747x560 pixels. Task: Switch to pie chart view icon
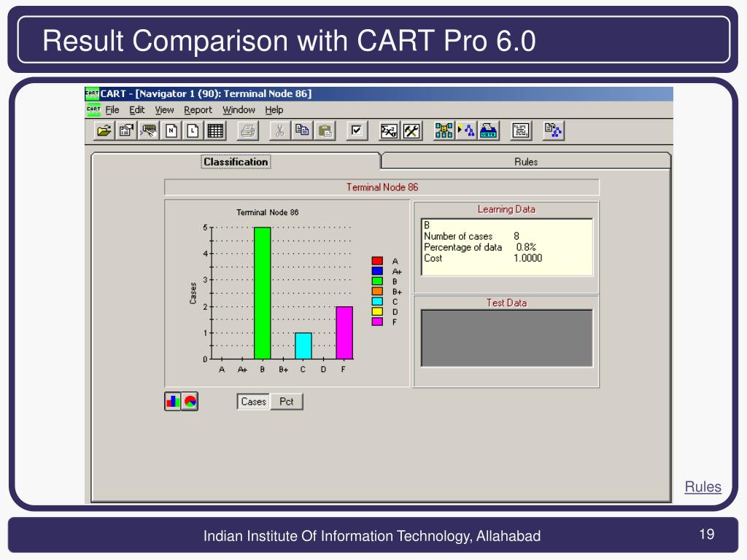pyautogui.click(x=190, y=402)
